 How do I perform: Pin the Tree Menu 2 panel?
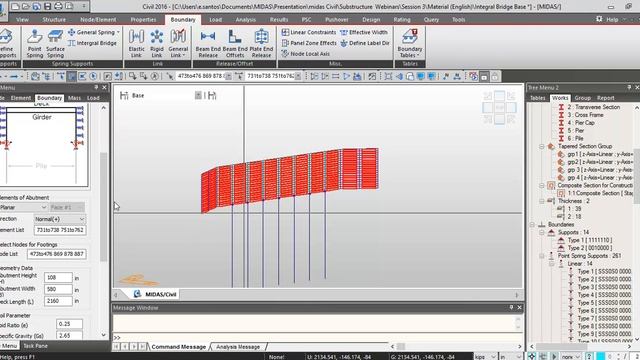point(629,88)
